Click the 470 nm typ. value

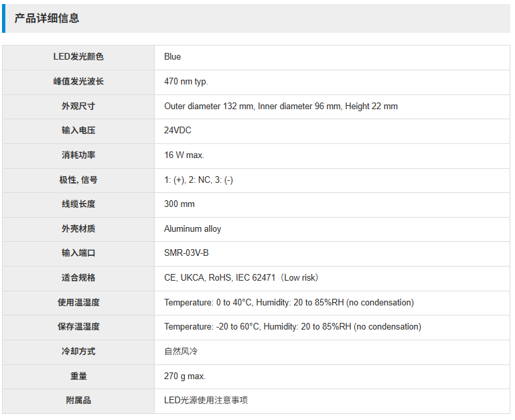(x=186, y=82)
